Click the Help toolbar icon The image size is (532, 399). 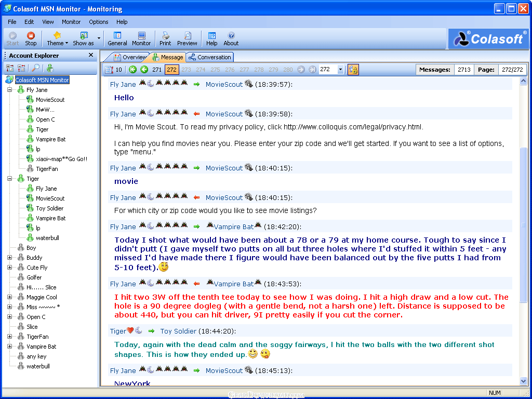(x=212, y=38)
